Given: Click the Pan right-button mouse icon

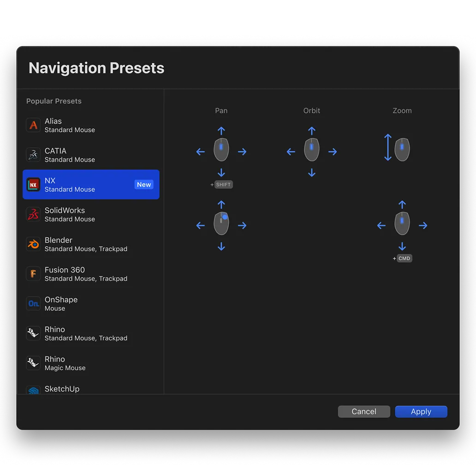Looking at the screenshot, I should [221, 223].
